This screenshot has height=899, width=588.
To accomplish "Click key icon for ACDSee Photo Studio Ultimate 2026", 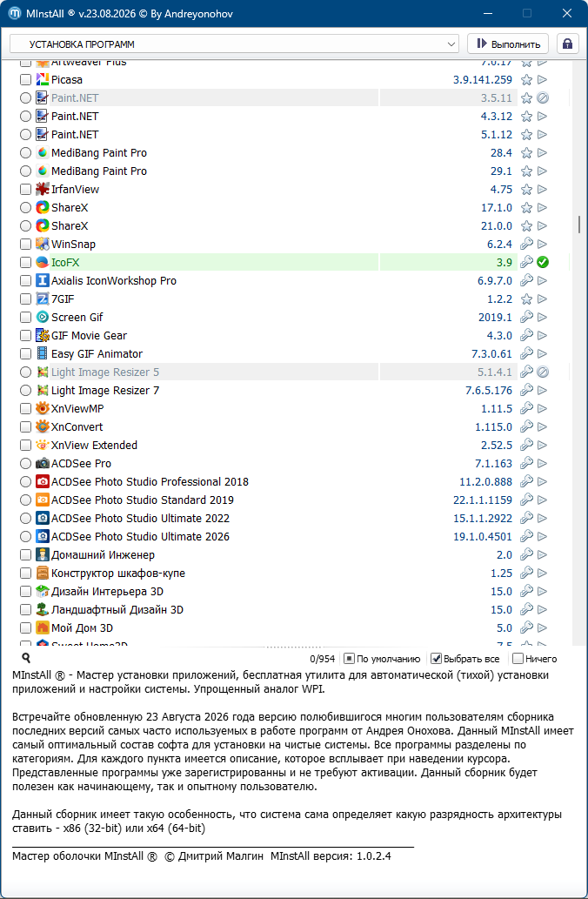I will pyautogui.click(x=526, y=537).
